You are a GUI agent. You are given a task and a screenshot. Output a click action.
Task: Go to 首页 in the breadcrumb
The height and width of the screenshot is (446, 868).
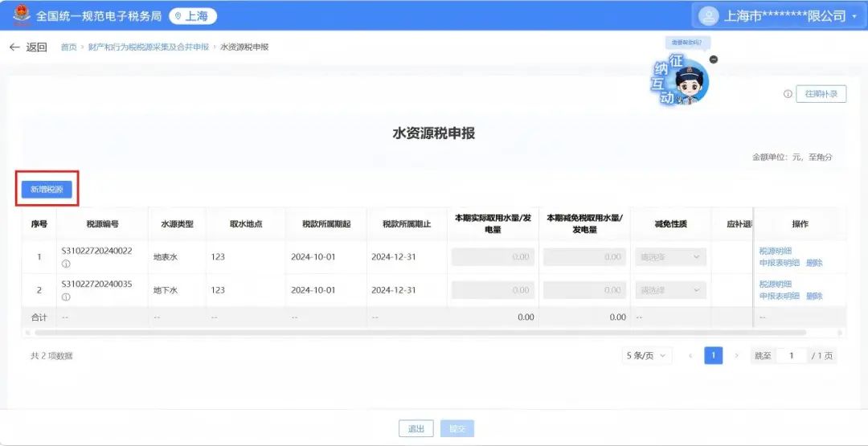tap(69, 47)
